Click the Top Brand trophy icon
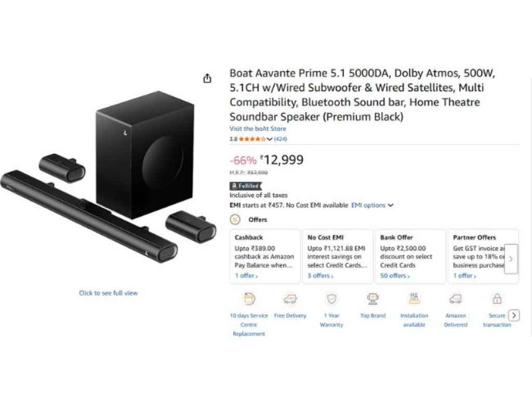 (x=373, y=299)
